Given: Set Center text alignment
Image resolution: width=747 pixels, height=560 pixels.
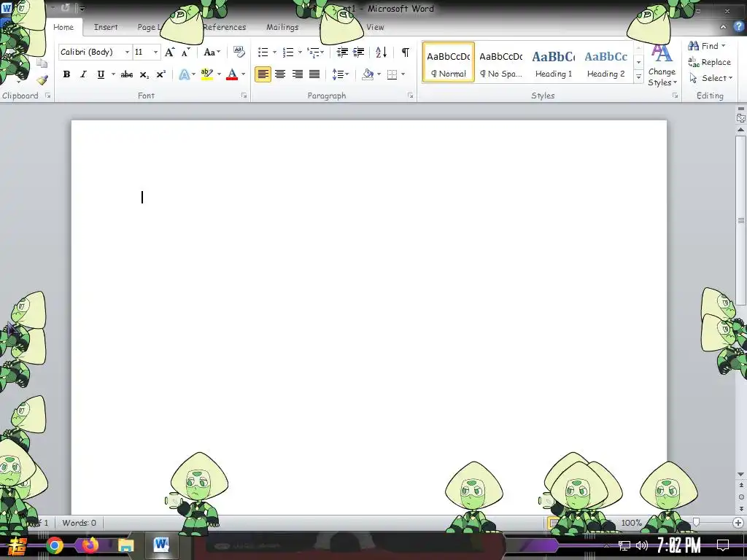Looking at the screenshot, I should coord(280,74).
